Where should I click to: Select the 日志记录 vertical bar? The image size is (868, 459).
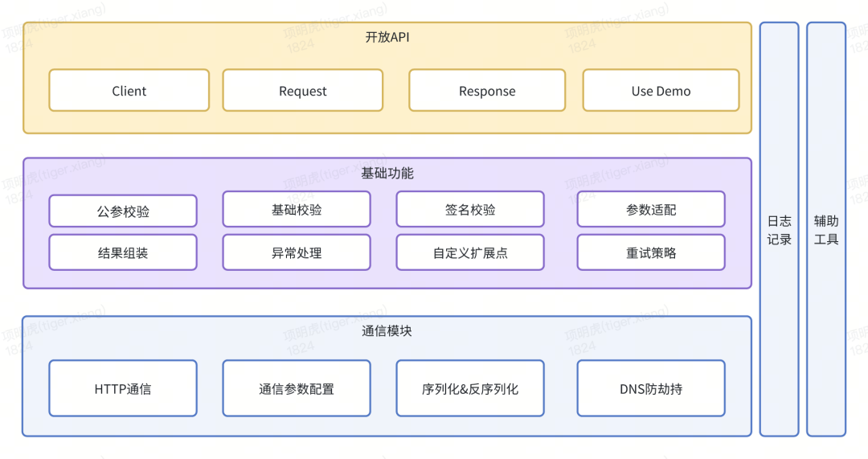tap(780, 229)
